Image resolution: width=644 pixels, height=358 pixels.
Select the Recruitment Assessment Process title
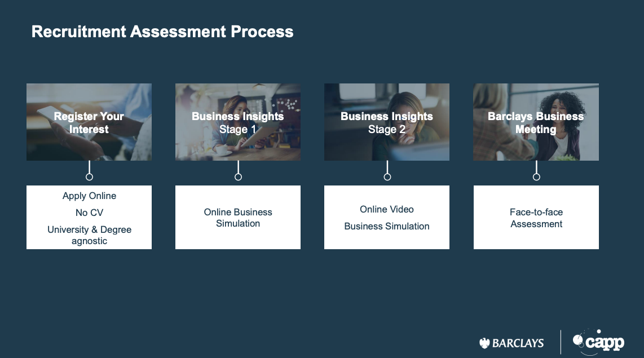coord(162,32)
